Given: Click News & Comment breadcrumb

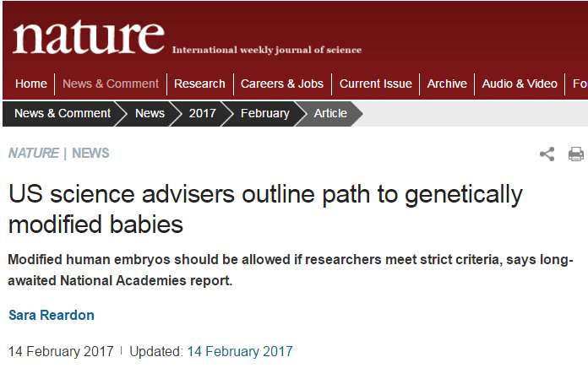Looking at the screenshot, I should point(63,113).
